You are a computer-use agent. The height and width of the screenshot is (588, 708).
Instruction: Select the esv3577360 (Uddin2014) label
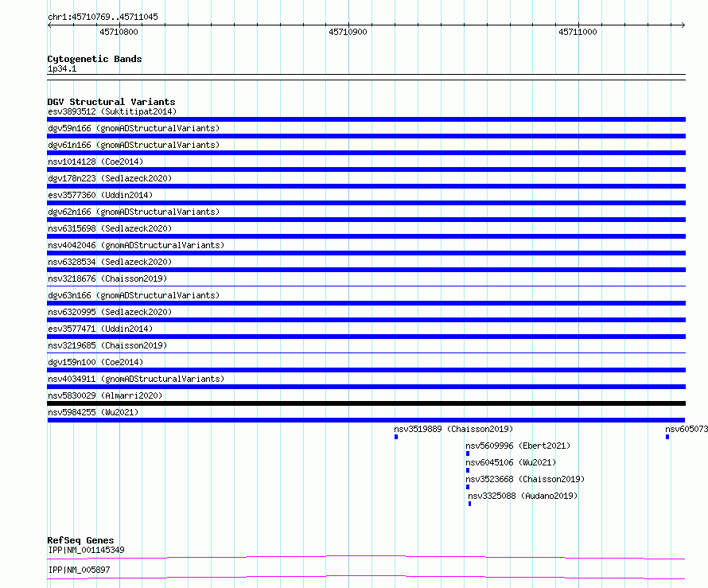100,195
